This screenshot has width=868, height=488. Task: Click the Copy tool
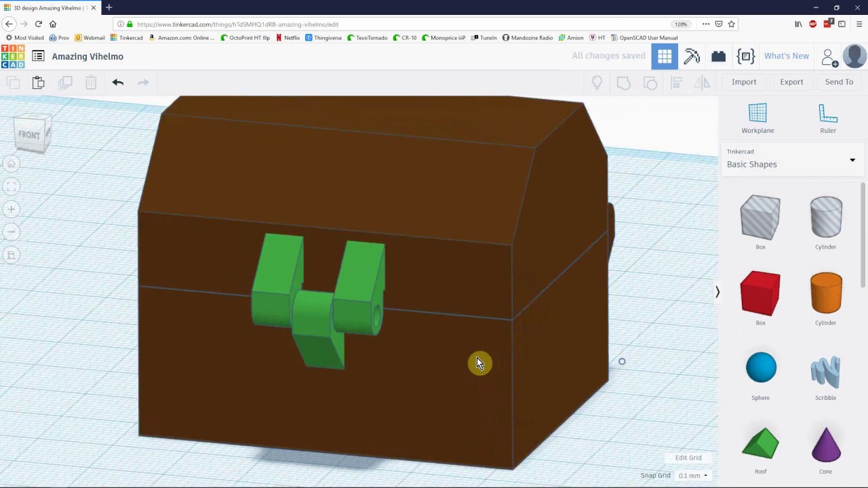[x=13, y=83]
